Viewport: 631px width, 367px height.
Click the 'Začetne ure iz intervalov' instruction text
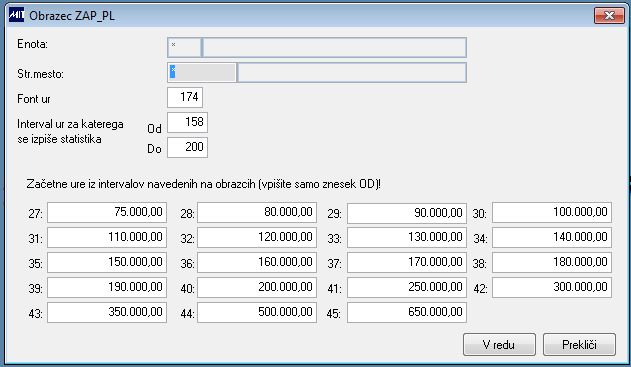[x=203, y=184]
